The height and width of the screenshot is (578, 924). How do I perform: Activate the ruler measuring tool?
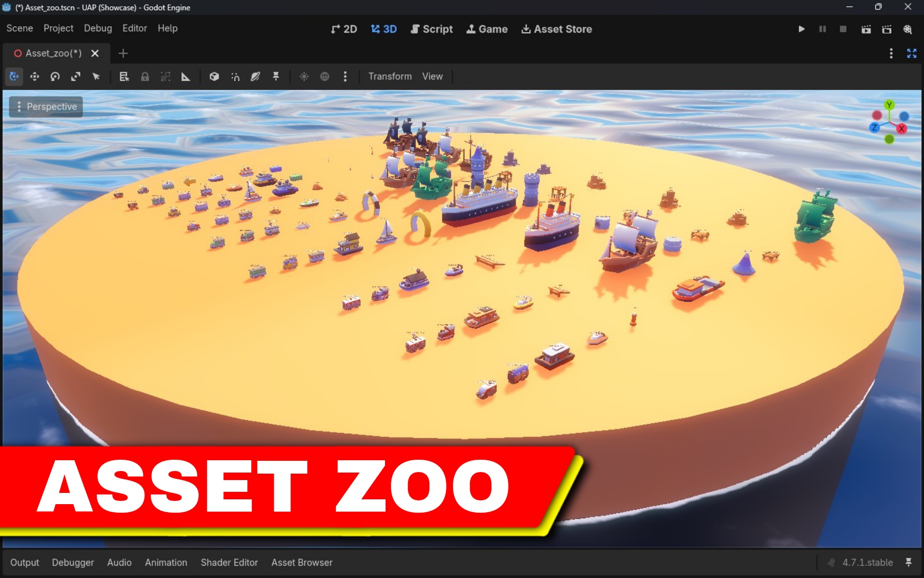[186, 77]
